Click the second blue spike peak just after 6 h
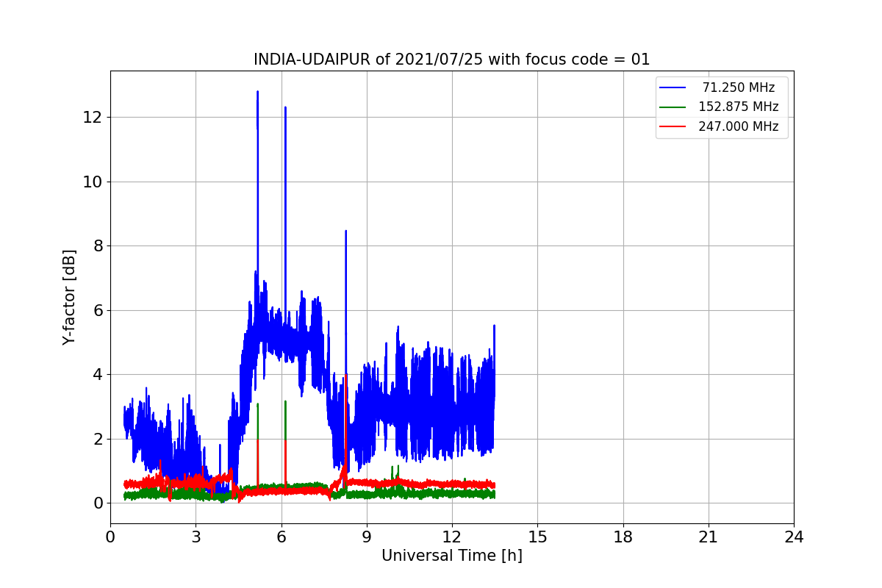Screen dimensions: 882x588 tap(285, 108)
